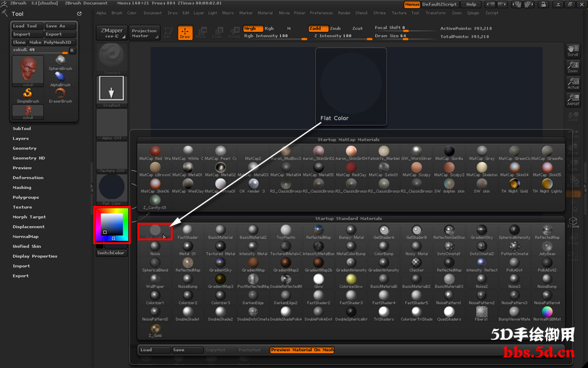Pick the MatCap Skeleton material
The image size is (588, 368).
[x=482, y=169]
